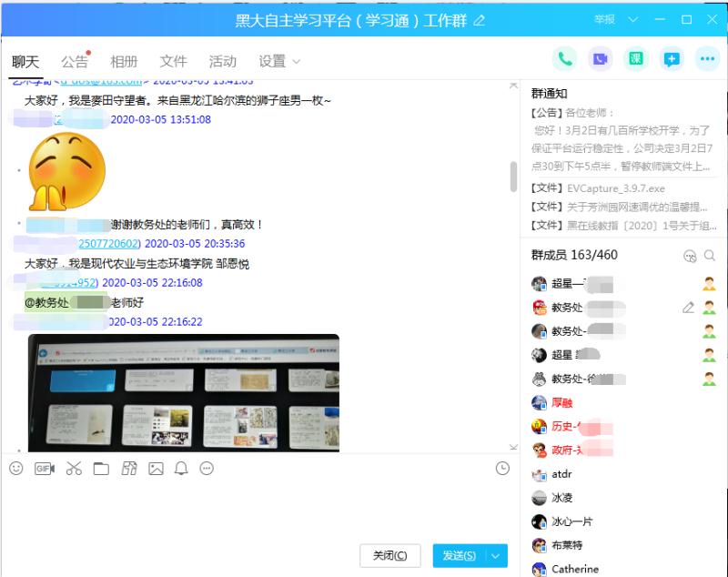Click the GIF sticker icon
The image size is (728, 577).
[x=45, y=469]
